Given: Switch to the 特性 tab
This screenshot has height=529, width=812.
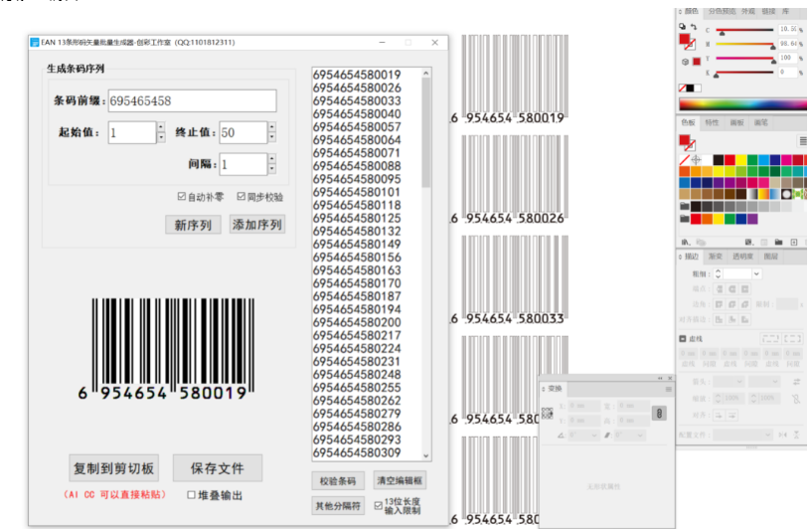Looking at the screenshot, I should (x=712, y=122).
